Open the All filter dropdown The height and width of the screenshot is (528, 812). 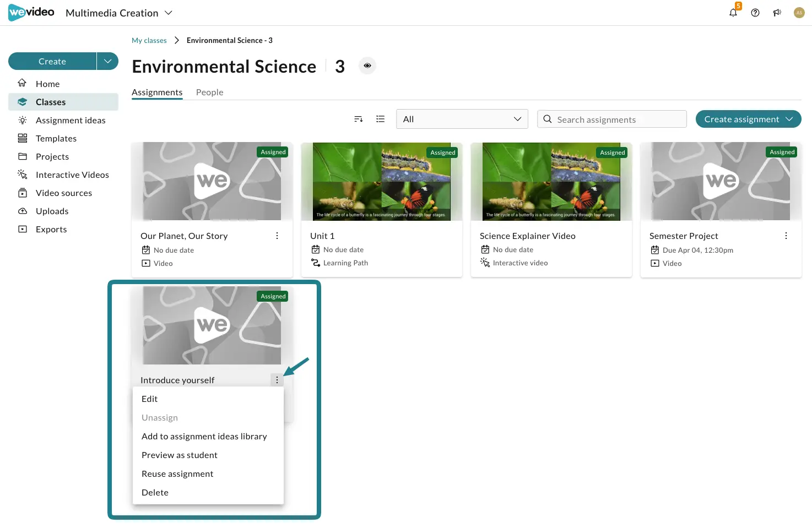(462, 119)
